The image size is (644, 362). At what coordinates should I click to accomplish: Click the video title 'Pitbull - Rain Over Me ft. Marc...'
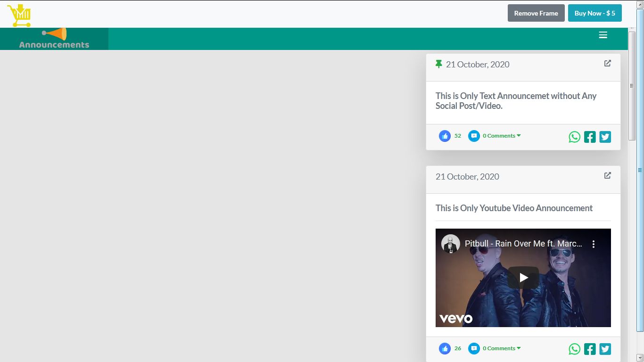(523, 244)
